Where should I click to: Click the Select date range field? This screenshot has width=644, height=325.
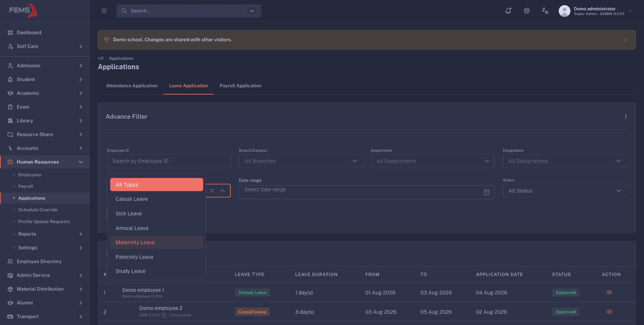(x=366, y=192)
